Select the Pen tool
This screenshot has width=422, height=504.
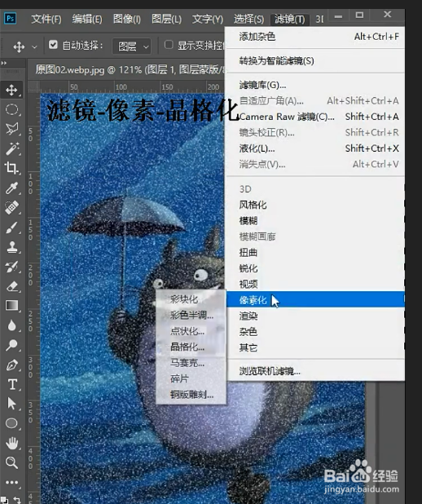pyautogui.click(x=12, y=365)
